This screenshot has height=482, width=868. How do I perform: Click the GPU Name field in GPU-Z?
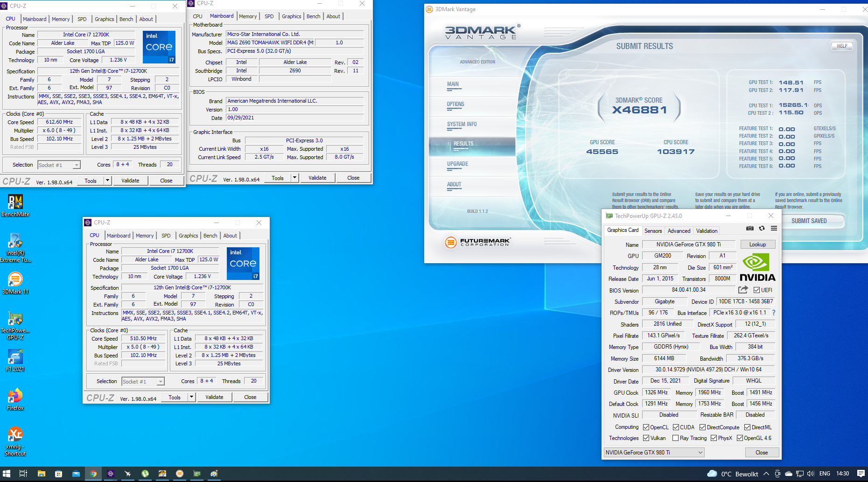click(x=688, y=244)
